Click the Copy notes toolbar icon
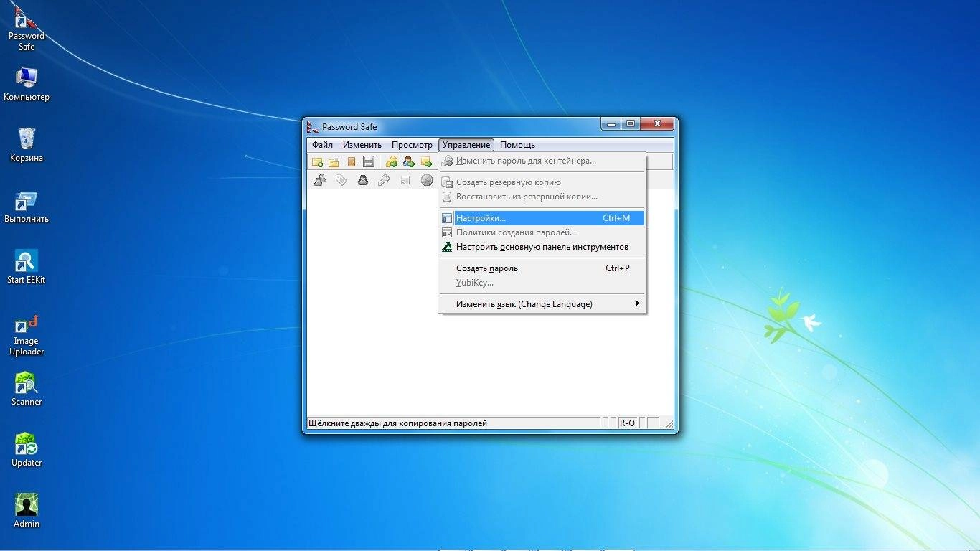Viewport: 980px width, 551px height. click(x=426, y=161)
